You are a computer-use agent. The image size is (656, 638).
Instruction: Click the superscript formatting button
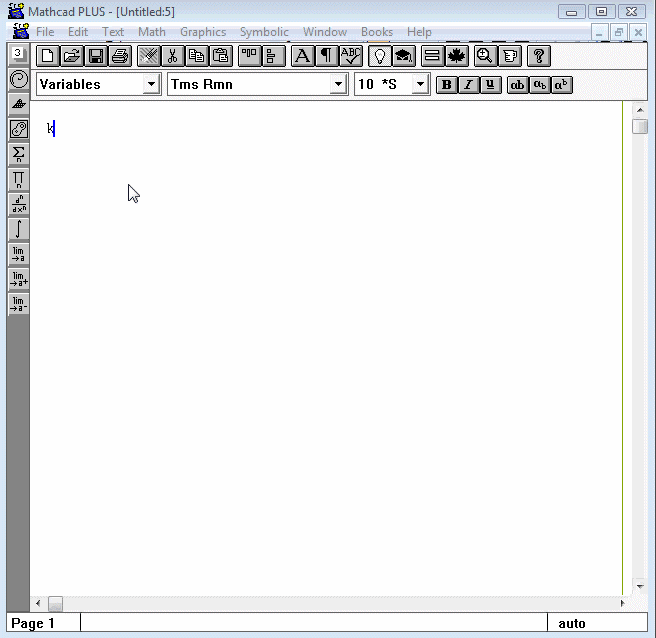(562, 85)
